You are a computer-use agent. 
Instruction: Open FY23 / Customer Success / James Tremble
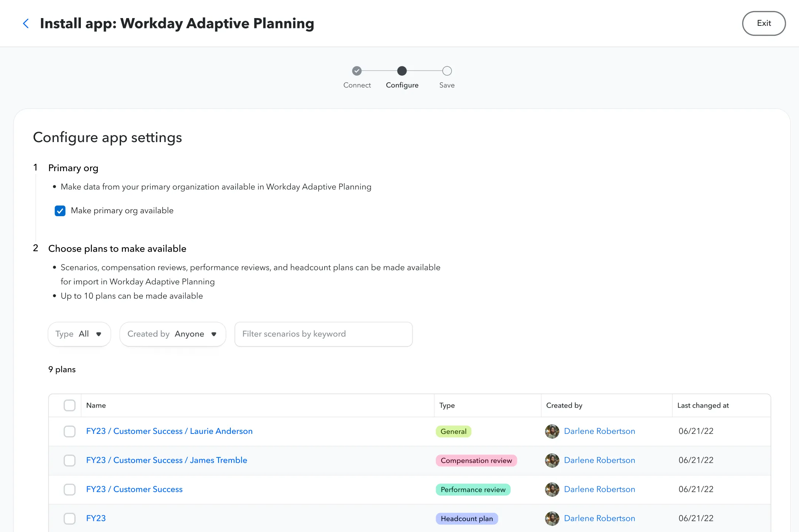[x=167, y=460]
